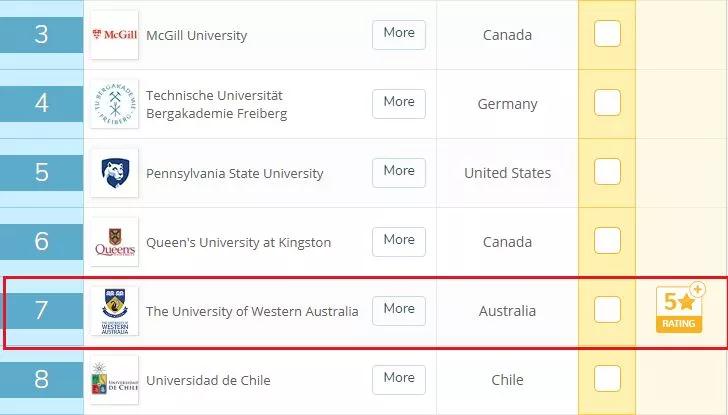Select the rank 7 number cell
Screen dimensions: 728x415
[41, 310]
